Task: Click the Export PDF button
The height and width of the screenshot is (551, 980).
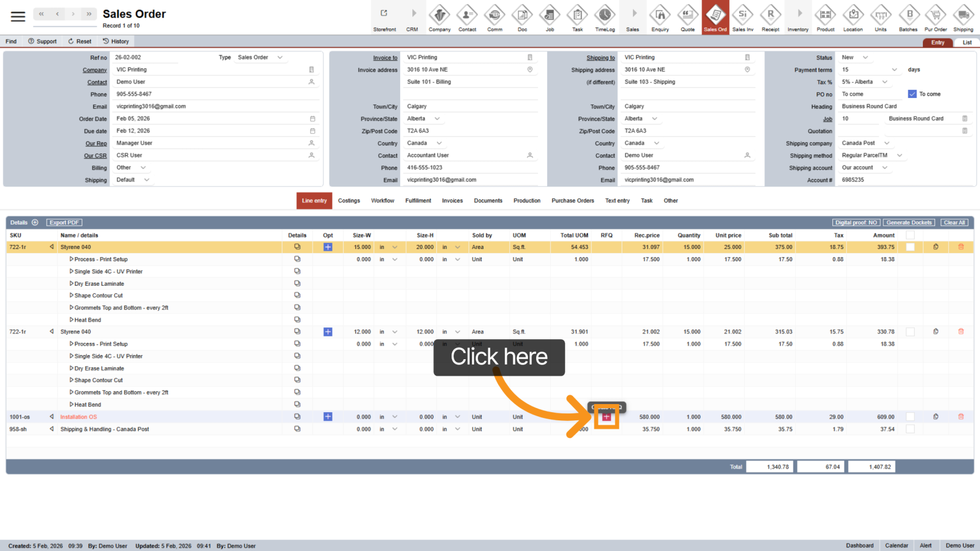Action: [64, 223]
